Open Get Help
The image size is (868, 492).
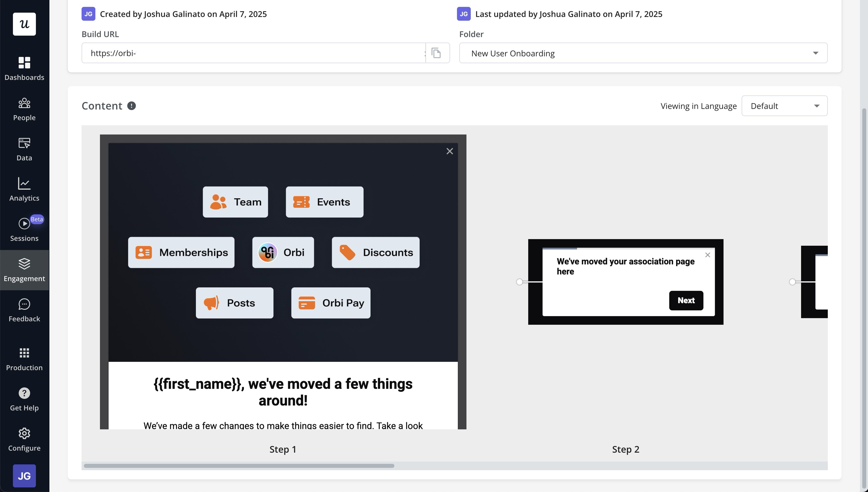coord(24,399)
